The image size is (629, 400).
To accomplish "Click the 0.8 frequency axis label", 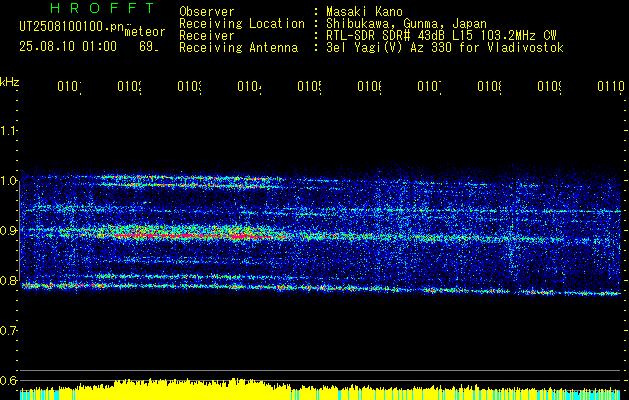I will (x=9, y=280).
